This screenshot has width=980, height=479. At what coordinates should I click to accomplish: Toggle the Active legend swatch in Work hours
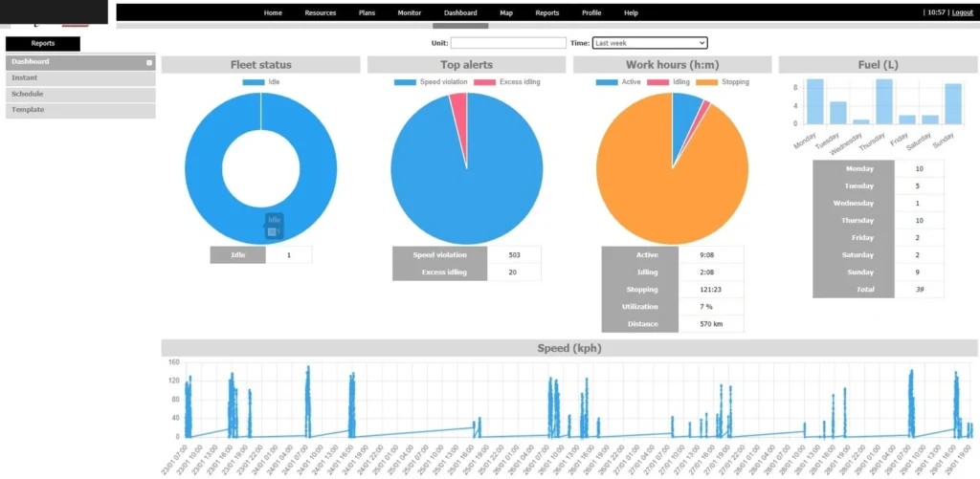point(607,82)
